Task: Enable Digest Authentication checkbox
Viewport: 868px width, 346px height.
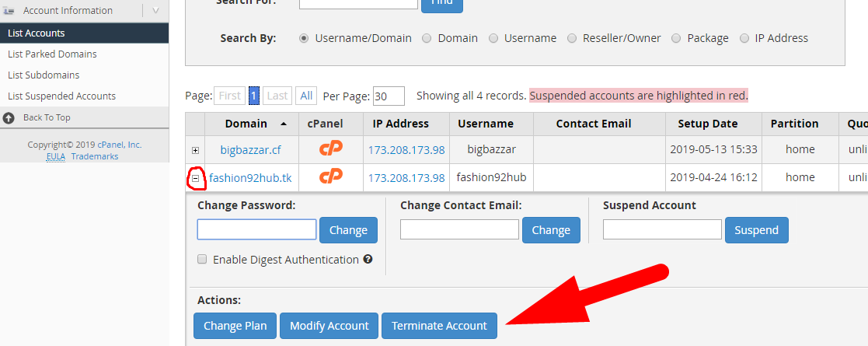Action: [202, 260]
